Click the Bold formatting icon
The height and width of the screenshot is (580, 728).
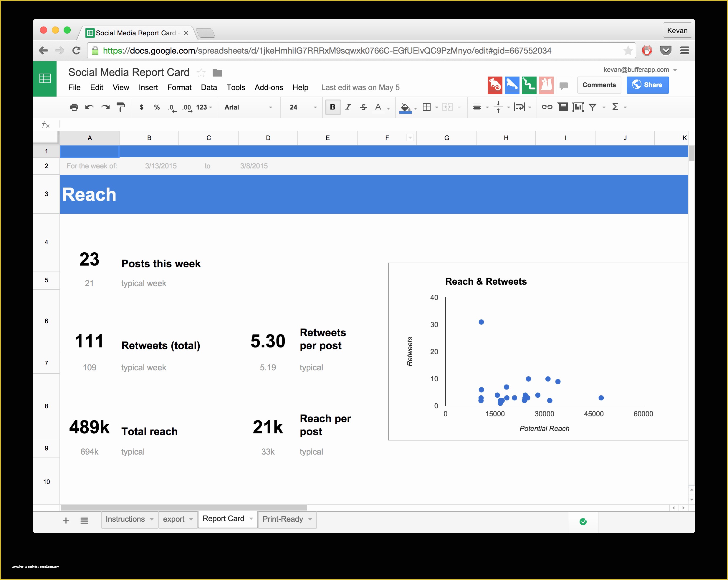(x=332, y=108)
